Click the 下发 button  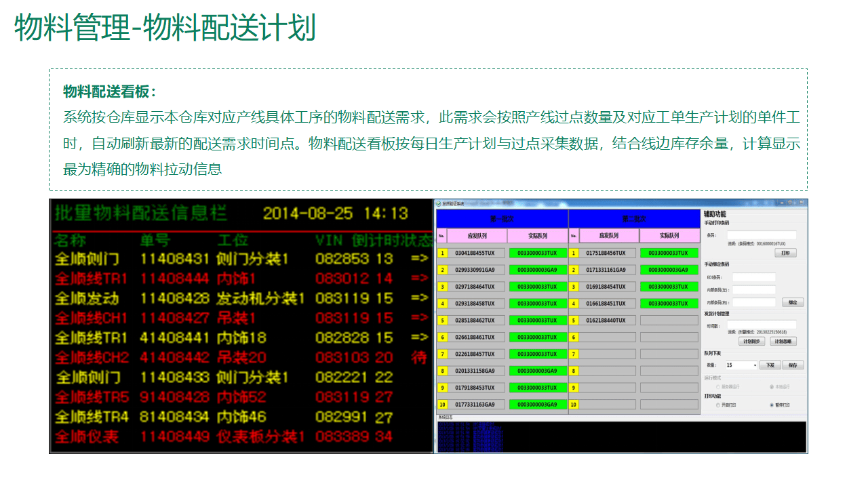coord(770,365)
